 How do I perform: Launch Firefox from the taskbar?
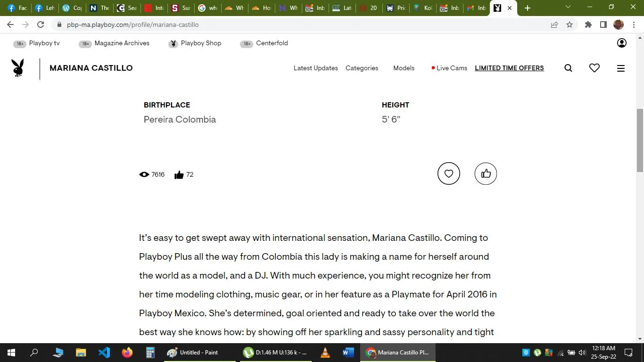pyautogui.click(x=127, y=353)
